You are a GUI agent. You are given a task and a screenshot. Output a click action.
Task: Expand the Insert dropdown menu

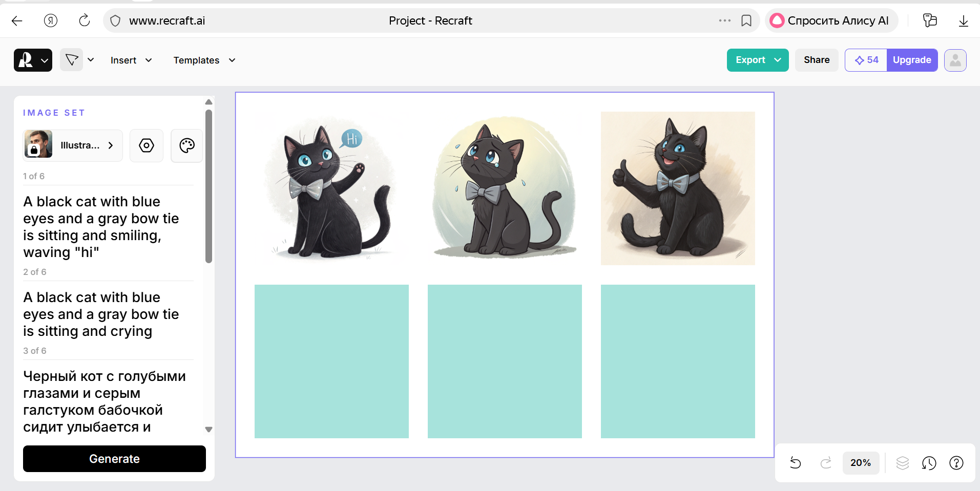point(131,60)
